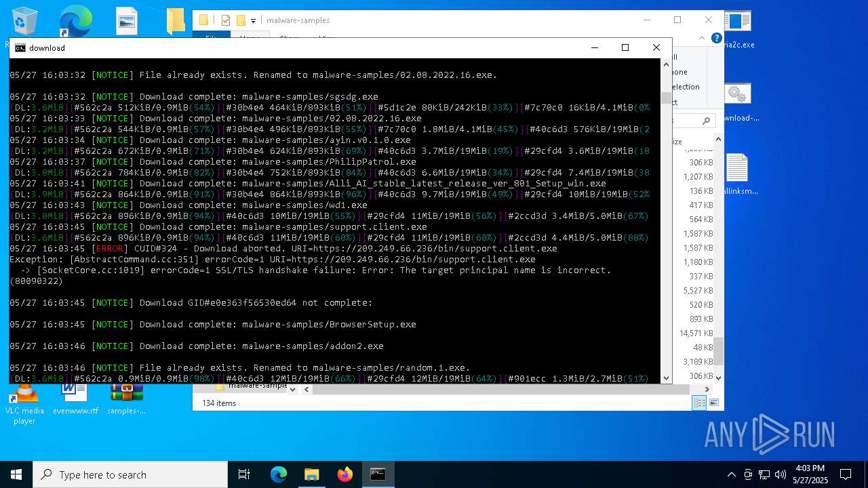The image size is (868, 488).
Task: Select the image file icon on the desktop
Action: (127, 21)
